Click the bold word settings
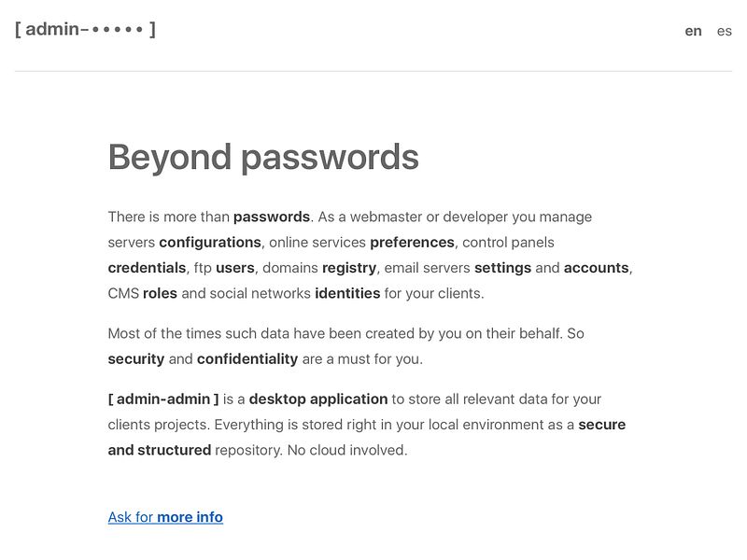 (502, 268)
